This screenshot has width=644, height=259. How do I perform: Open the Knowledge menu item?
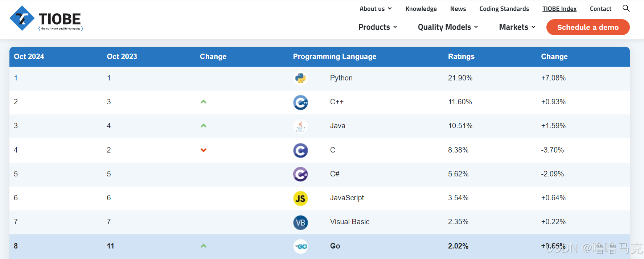coord(421,9)
